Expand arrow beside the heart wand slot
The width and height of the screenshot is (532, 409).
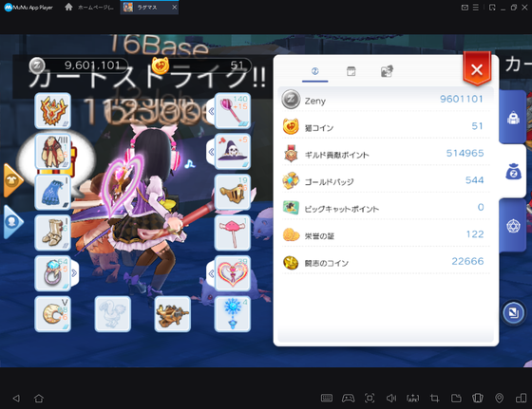211,273
